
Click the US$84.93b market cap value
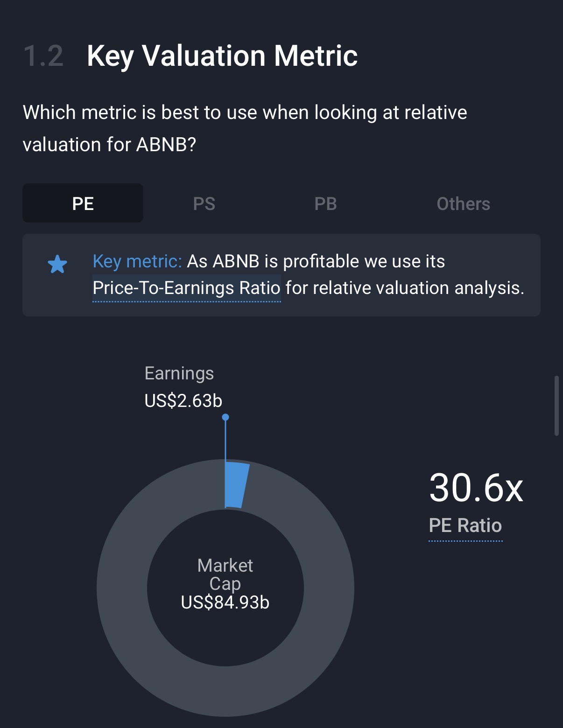225,602
